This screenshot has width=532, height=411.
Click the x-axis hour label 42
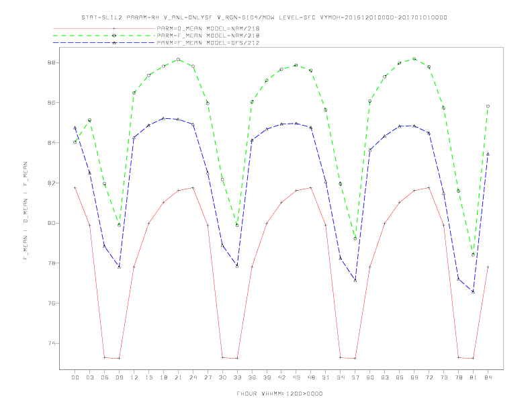[x=281, y=377]
